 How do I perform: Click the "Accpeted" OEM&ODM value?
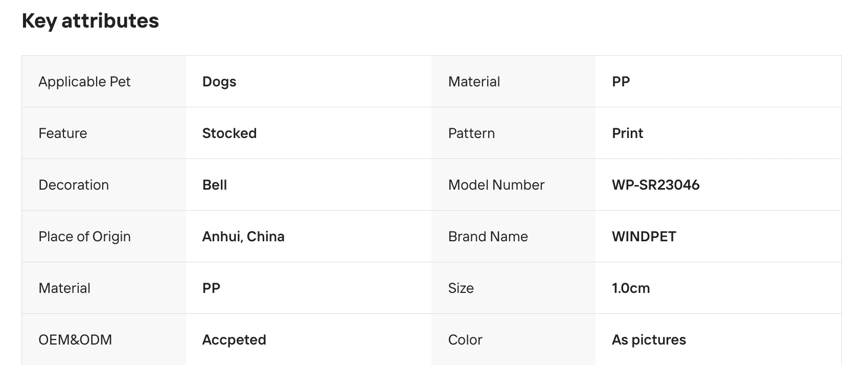click(x=234, y=340)
